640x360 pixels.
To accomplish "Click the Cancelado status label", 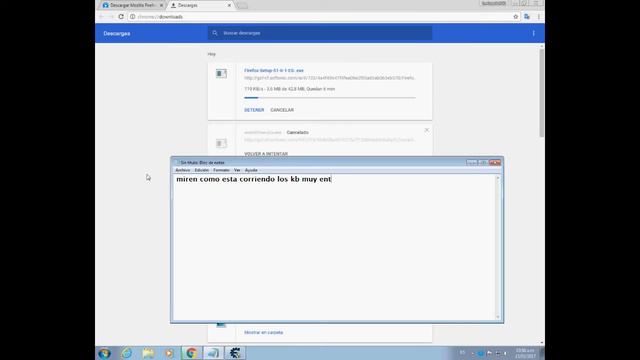I will coord(298,133).
